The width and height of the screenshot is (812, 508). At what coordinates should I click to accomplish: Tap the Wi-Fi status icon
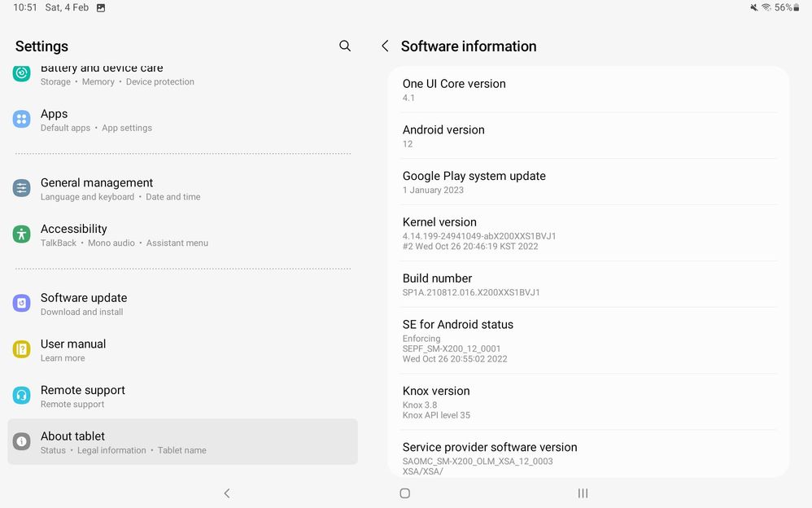(766, 7)
